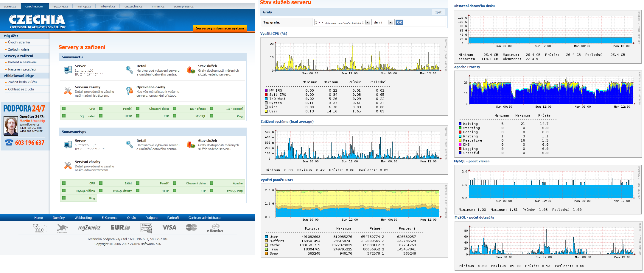Screen dimensions: 644x273
Task: Click Servisní zásahy tools icon under Sumavanet-i
Action: (x=68, y=91)
